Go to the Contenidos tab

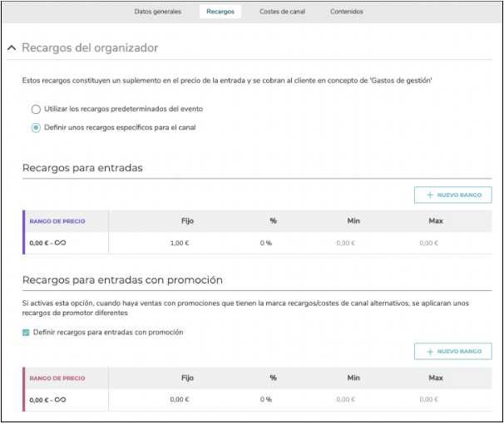347,12
